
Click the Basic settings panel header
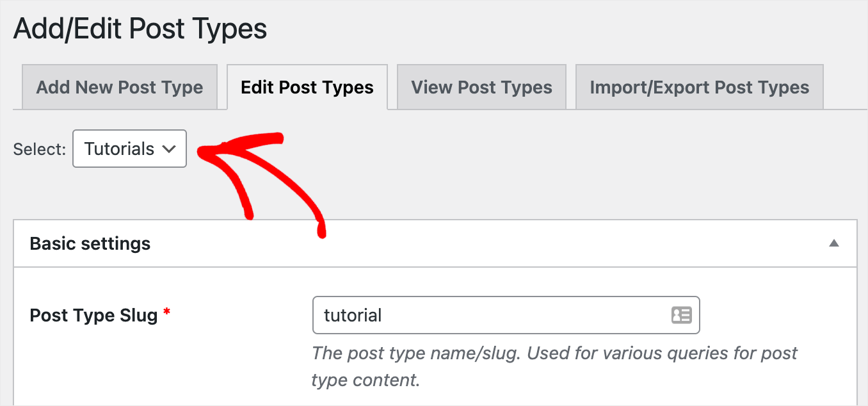(x=90, y=243)
